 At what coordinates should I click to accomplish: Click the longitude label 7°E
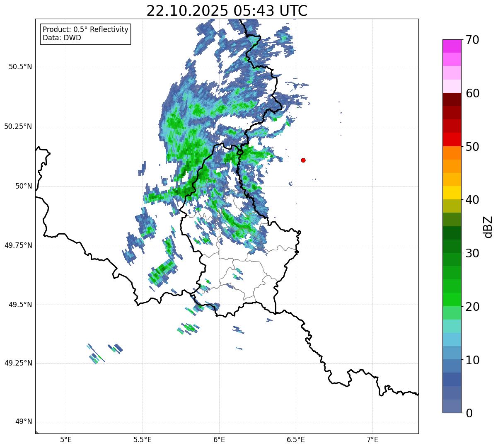[x=372, y=440]
